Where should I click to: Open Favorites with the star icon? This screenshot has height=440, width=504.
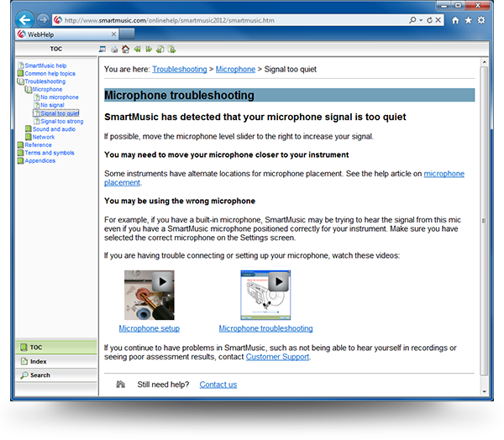click(469, 20)
